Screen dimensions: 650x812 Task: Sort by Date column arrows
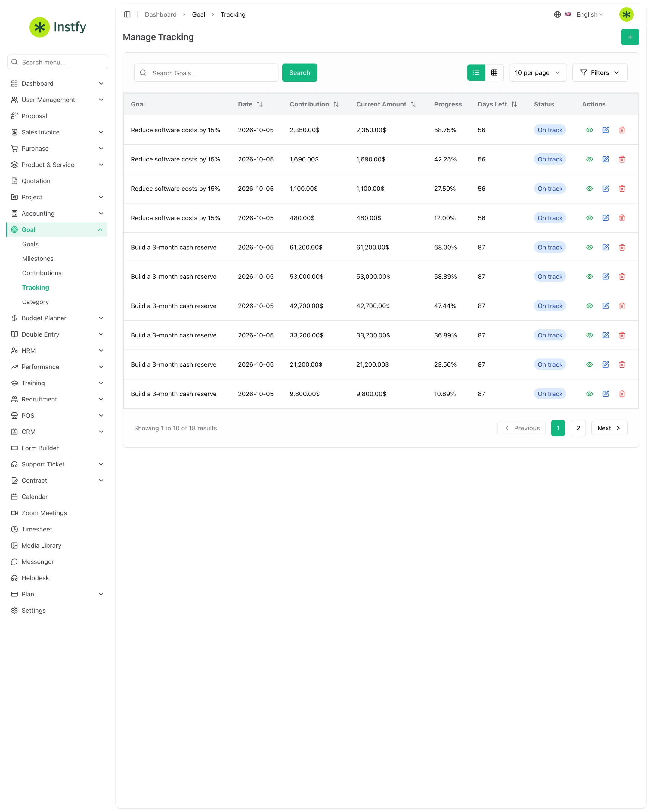pyautogui.click(x=259, y=104)
